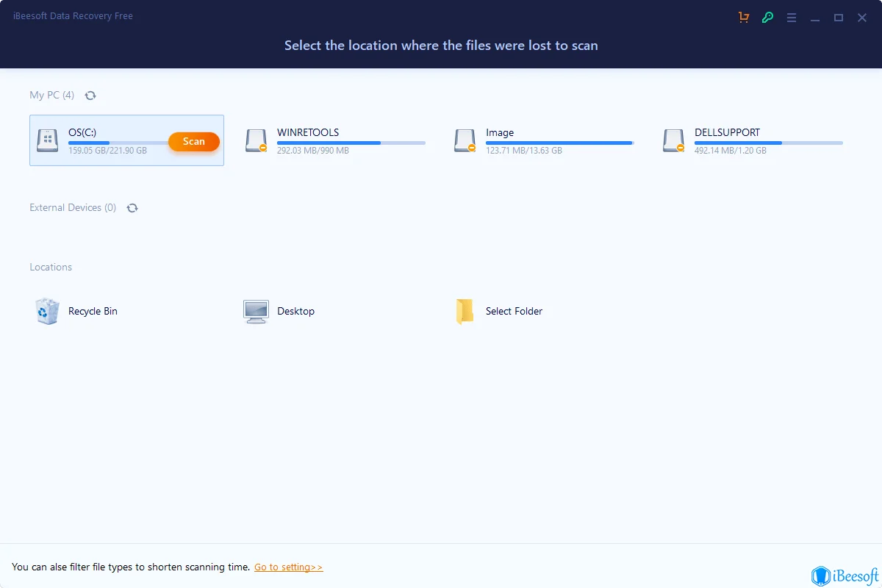Select the DELLSUPPORT drive icon
This screenshot has width=882, height=588.
pos(673,140)
